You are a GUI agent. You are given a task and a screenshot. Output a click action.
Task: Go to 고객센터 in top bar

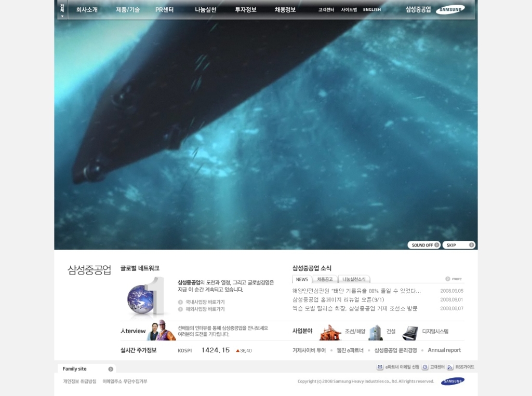(326, 10)
